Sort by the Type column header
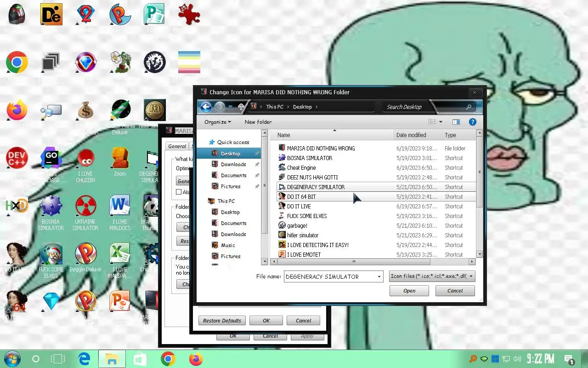The width and height of the screenshot is (588, 368). coord(458,135)
